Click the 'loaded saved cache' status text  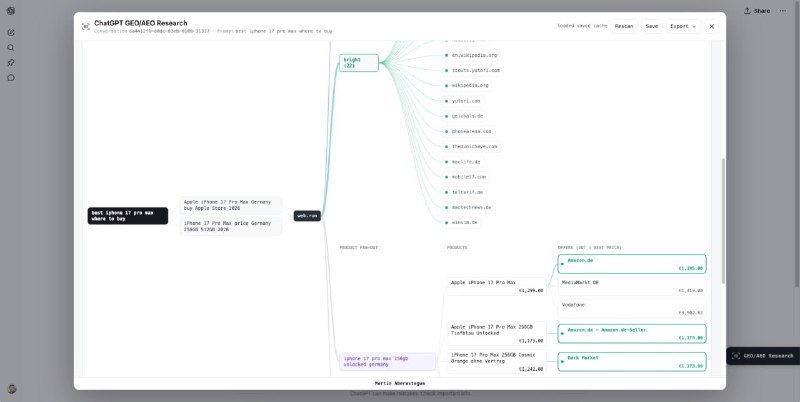[x=582, y=26]
